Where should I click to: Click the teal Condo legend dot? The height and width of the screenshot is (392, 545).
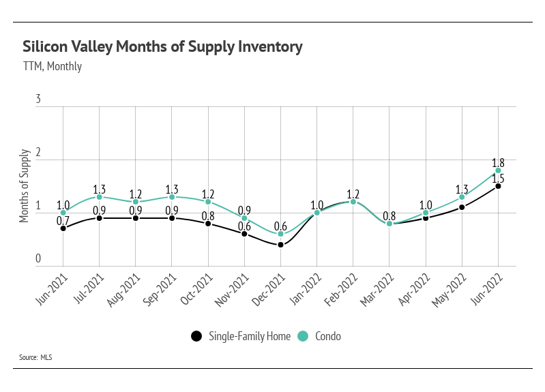click(303, 336)
